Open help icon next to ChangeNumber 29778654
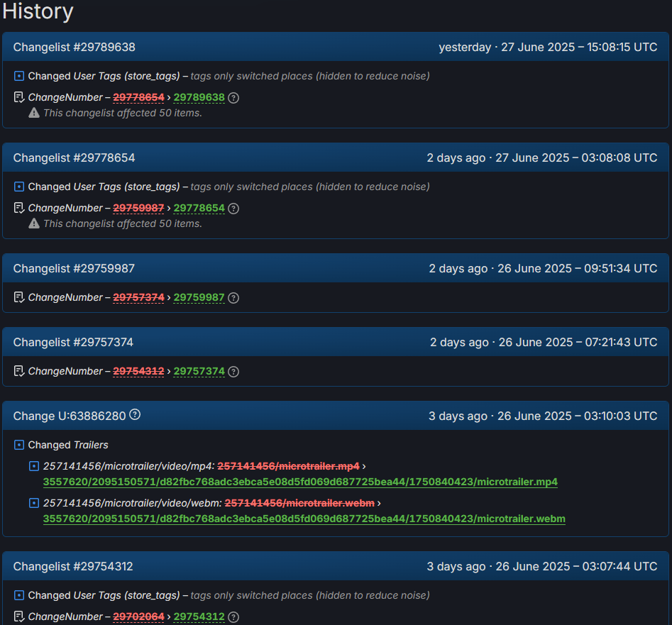 [233, 209]
